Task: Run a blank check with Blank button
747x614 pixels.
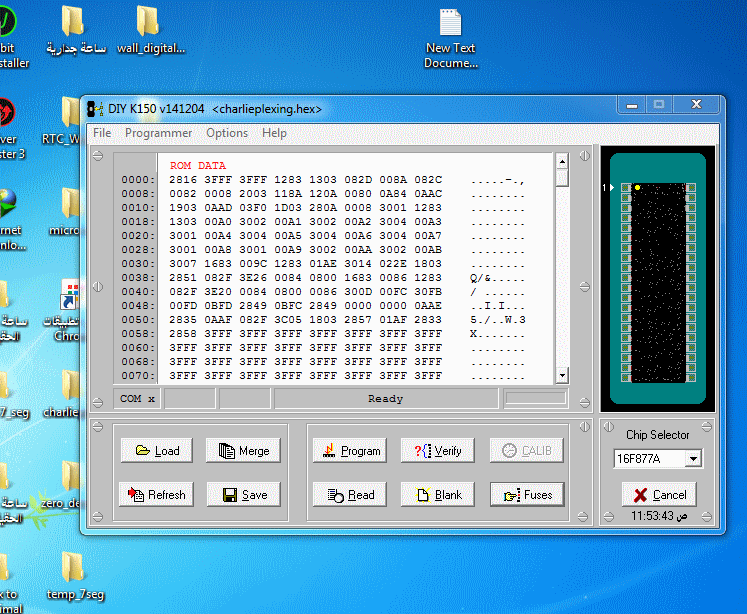Action: coord(437,494)
